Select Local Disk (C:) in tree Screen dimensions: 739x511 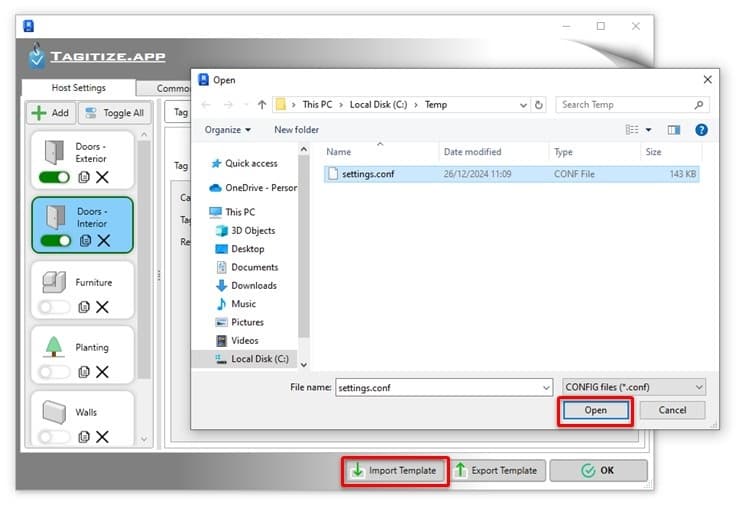pos(244,359)
